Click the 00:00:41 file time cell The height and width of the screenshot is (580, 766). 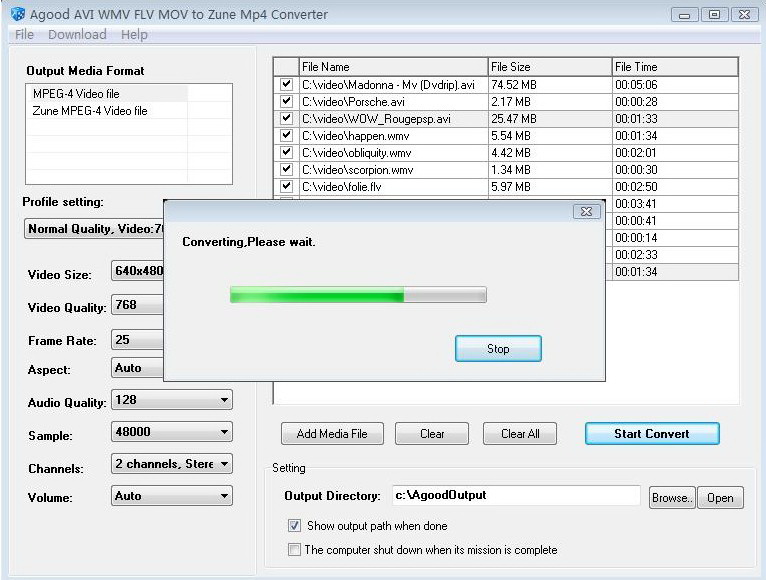tap(675, 221)
